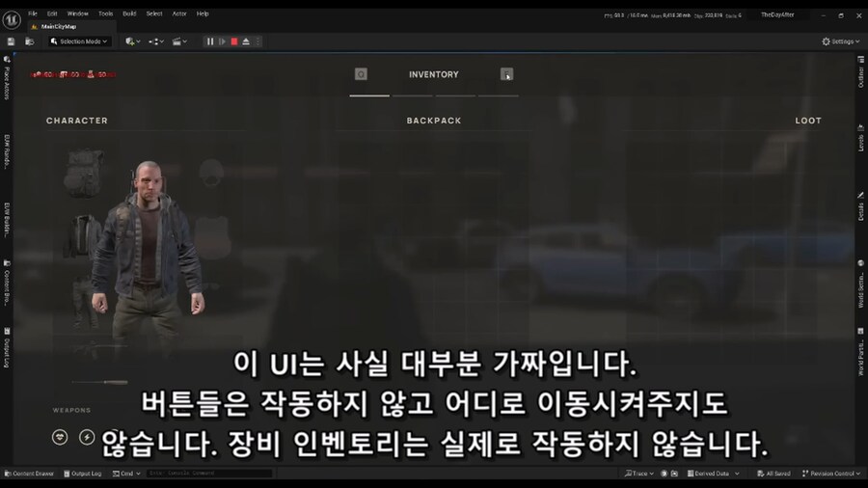This screenshot has height=488, width=868.
Task: Open the Edit menu
Action: click(52, 14)
